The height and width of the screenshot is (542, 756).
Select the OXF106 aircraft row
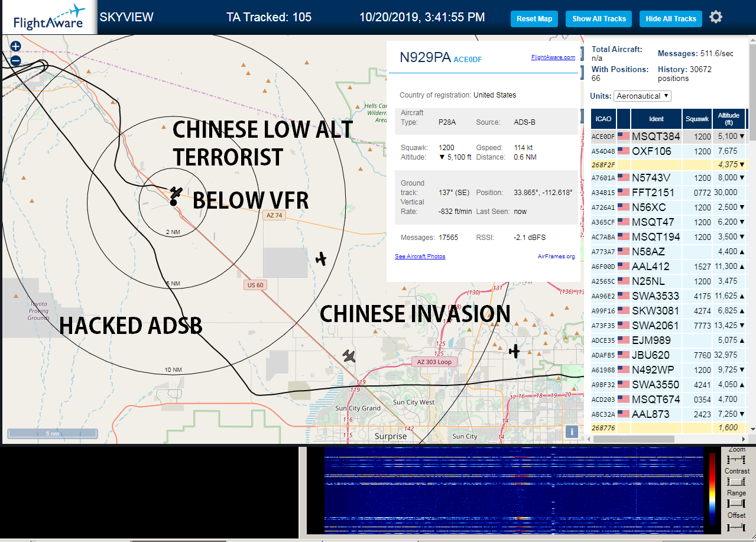[x=669, y=151]
